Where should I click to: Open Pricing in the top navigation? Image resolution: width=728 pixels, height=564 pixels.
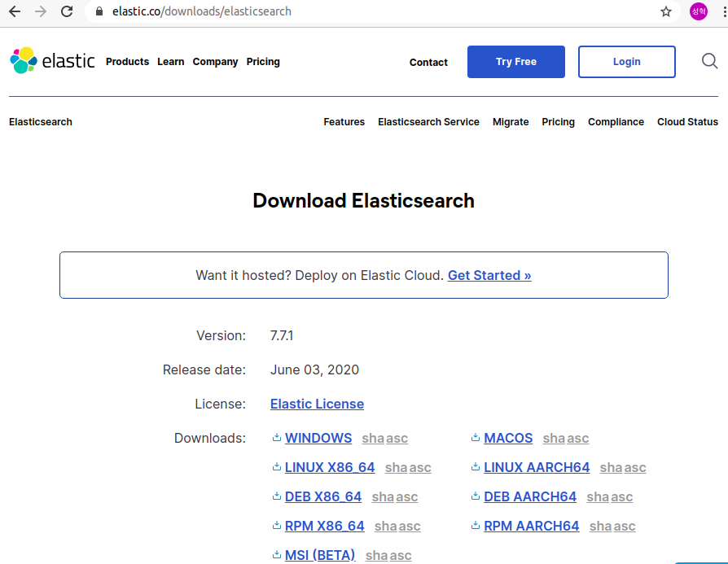pos(263,62)
